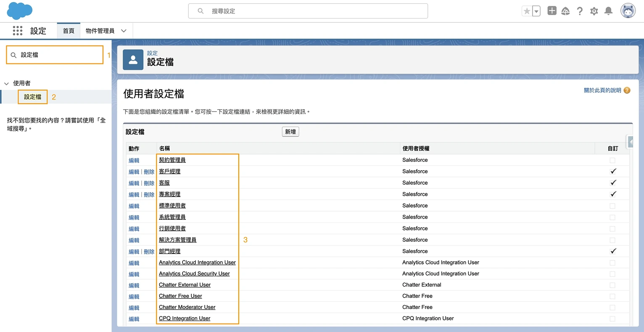
Task: Click the Salesforce cloud logo
Action: click(19, 11)
